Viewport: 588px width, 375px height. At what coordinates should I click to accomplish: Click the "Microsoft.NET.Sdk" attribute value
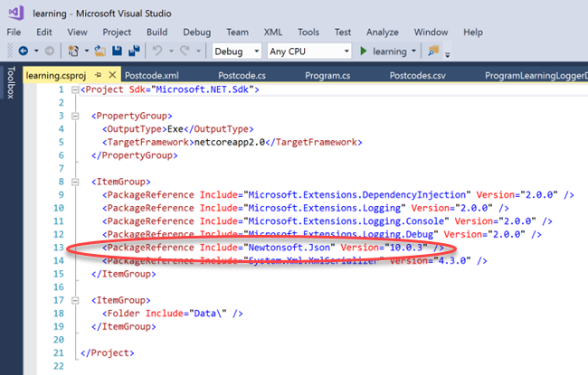coord(203,89)
